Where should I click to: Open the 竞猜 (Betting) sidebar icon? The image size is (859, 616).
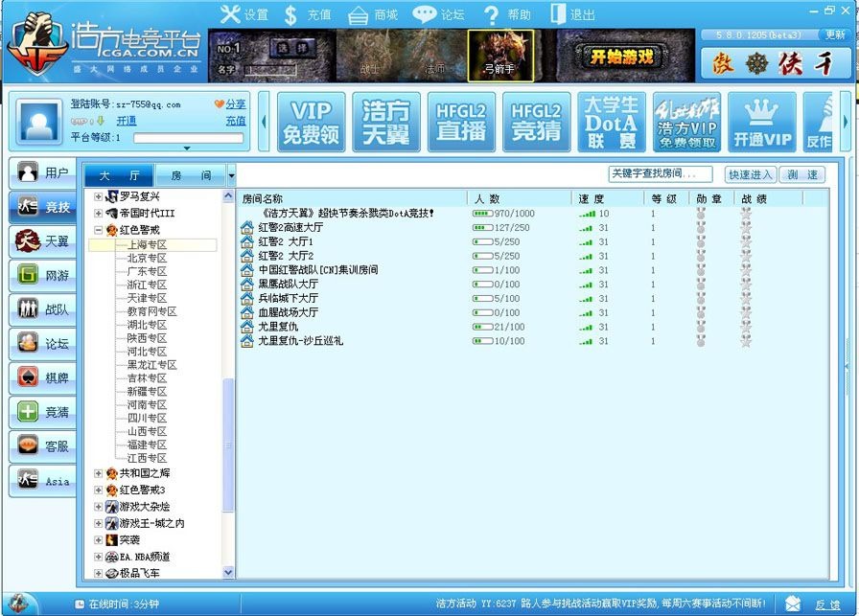[43, 412]
